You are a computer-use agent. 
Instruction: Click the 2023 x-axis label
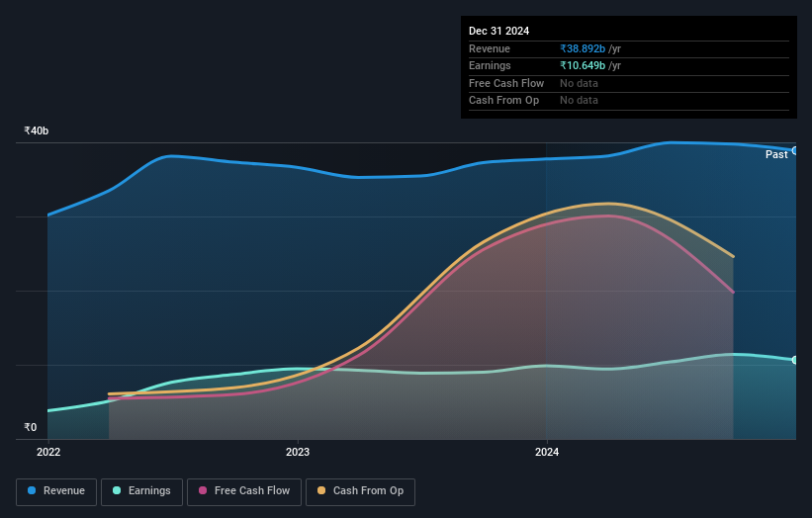(x=298, y=453)
